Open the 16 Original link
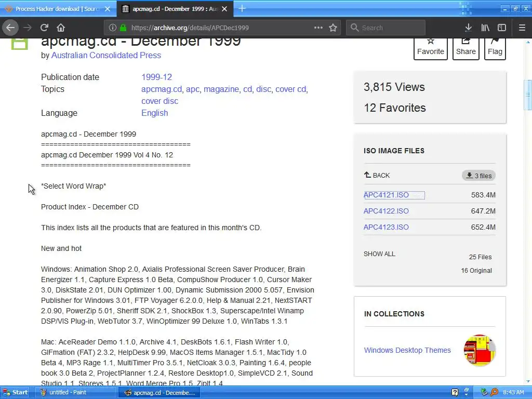 point(476,270)
